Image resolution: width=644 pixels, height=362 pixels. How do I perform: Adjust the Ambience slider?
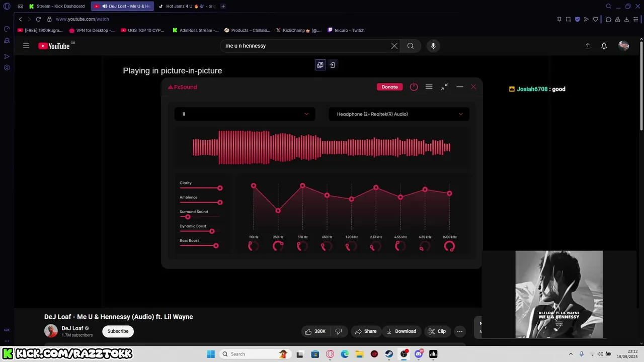pyautogui.click(x=201, y=202)
